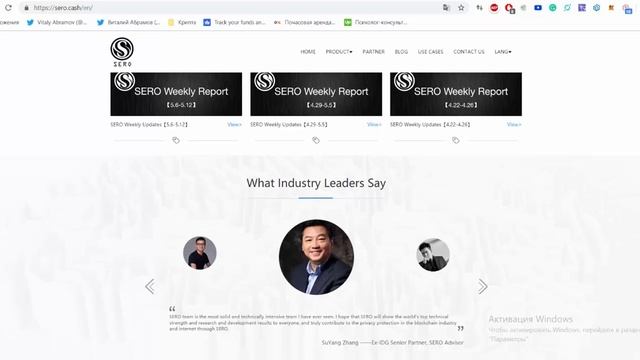
Task: Show previous testimonial with left arrow
Action: [x=150, y=287]
